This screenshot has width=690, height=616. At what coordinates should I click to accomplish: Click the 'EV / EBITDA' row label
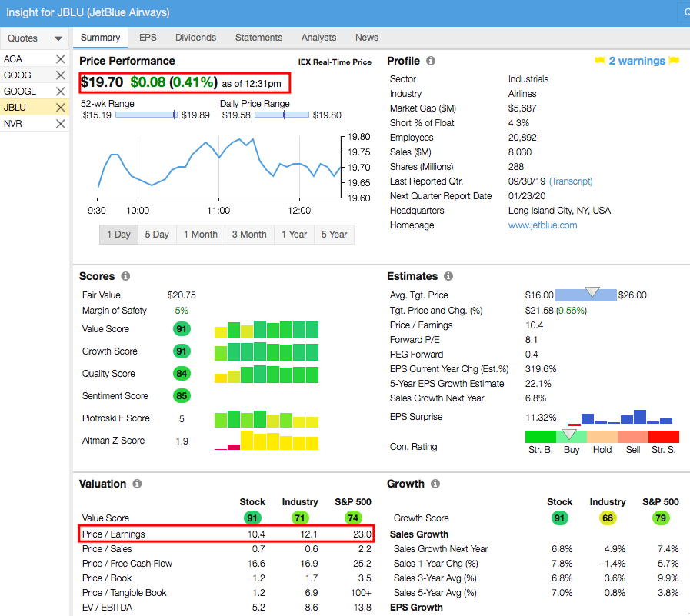[x=107, y=608]
